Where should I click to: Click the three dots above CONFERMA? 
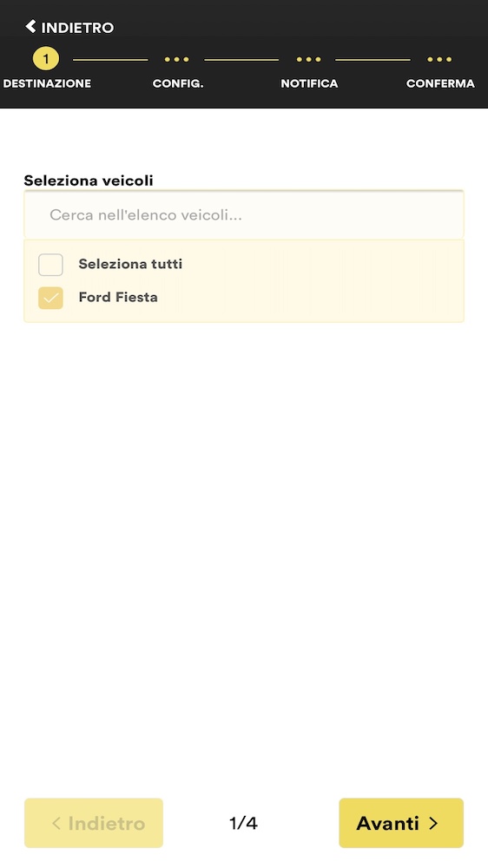tap(440, 59)
